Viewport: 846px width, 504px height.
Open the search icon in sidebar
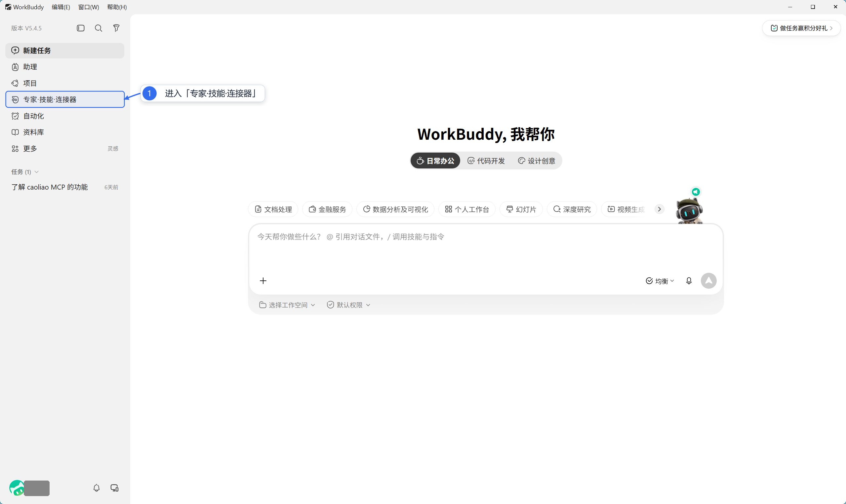99,28
